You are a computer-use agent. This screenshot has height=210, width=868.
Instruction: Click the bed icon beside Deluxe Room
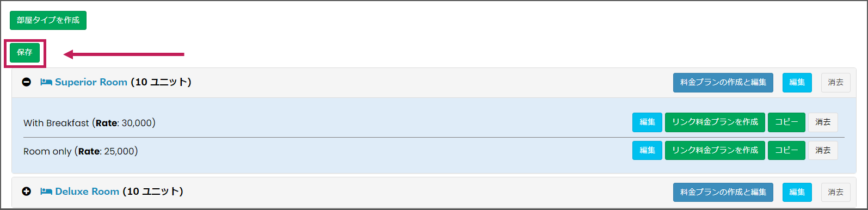point(46,192)
